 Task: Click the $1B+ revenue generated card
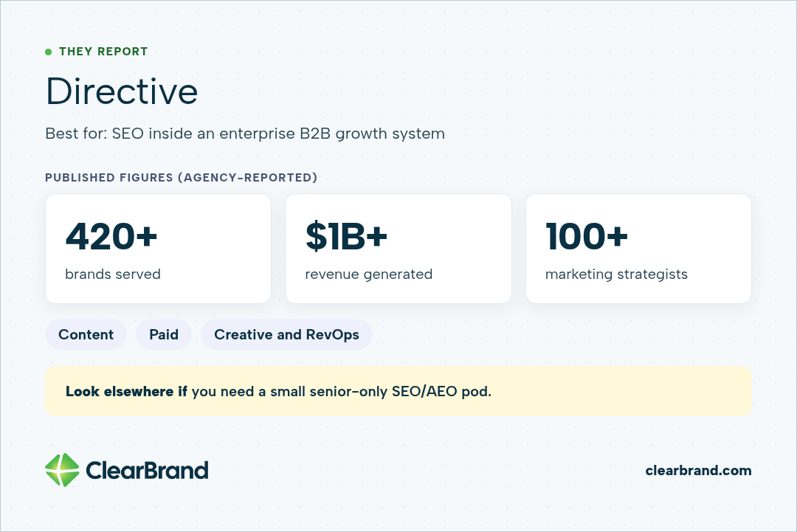click(x=398, y=249)
